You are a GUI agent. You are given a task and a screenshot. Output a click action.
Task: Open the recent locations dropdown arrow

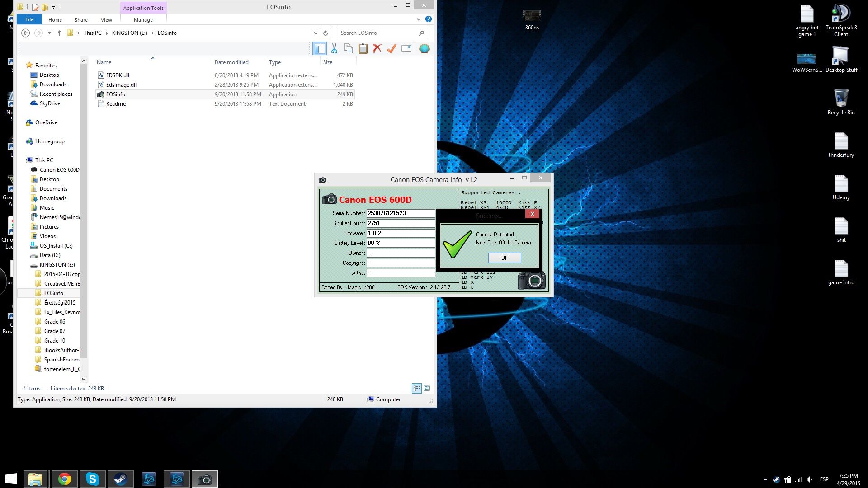click(x=49, y=33)
